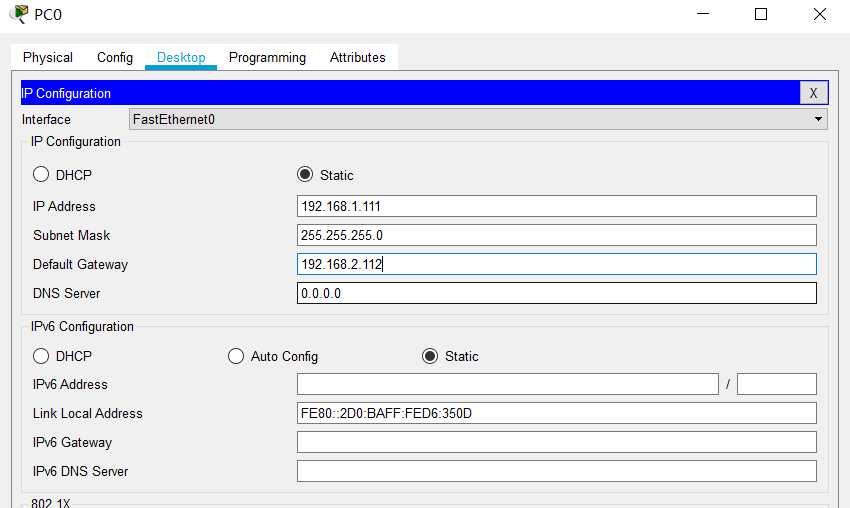Open the Physical tab
The width and height of the screenshot is (850, 508).
48,57
